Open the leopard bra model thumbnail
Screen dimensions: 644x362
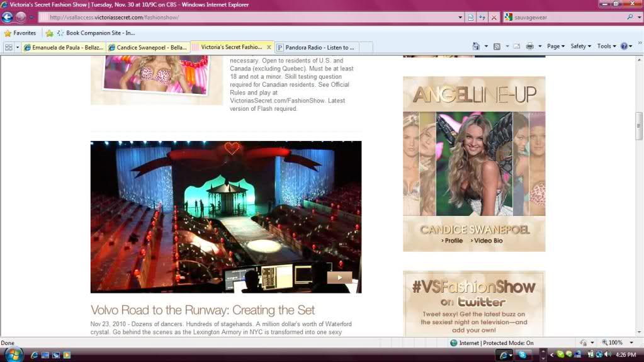156,75
